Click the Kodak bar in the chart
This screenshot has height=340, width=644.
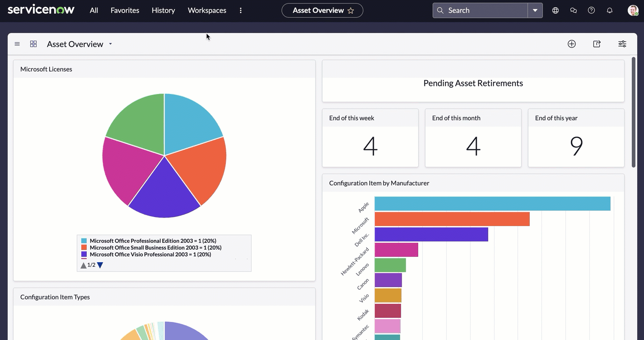pyautogui.click(x=387, y=311)
